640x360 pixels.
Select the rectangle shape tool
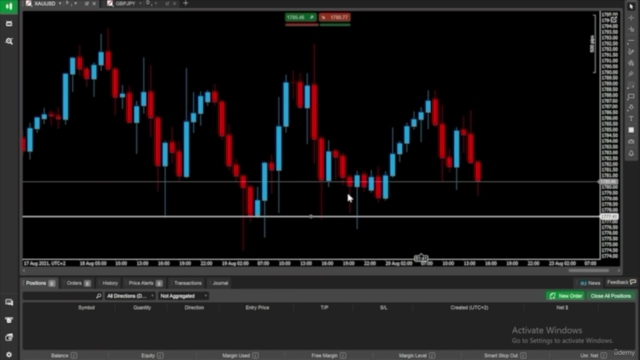coord(631,96)
